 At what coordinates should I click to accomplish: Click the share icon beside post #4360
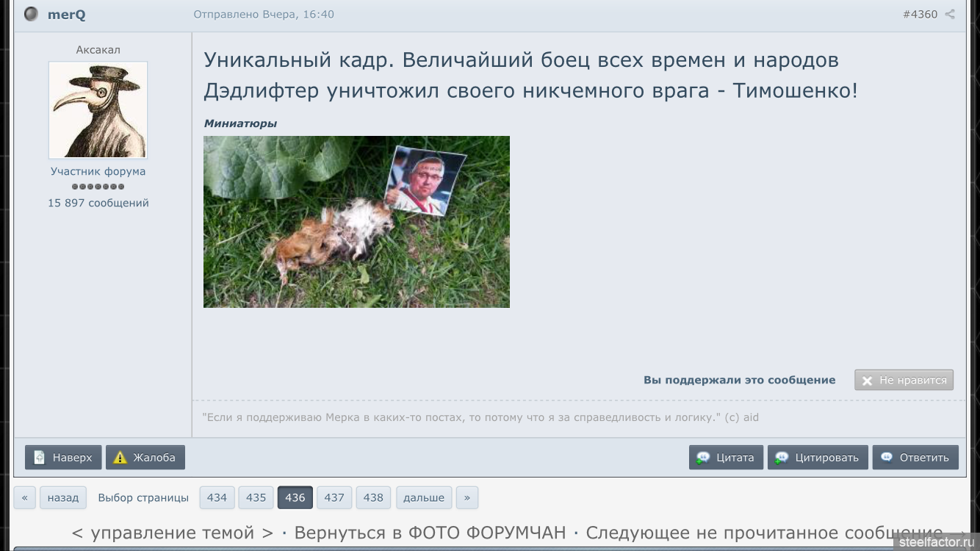(950, 14)
